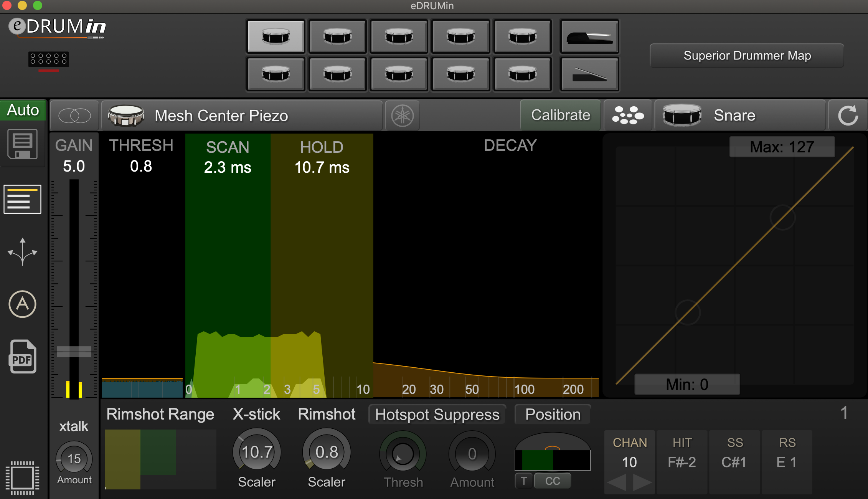This screenshot has height=499, width=868.
Task: Open the Mesh Center Piezo pad type dropdown
Action: (x=242, y=116)
